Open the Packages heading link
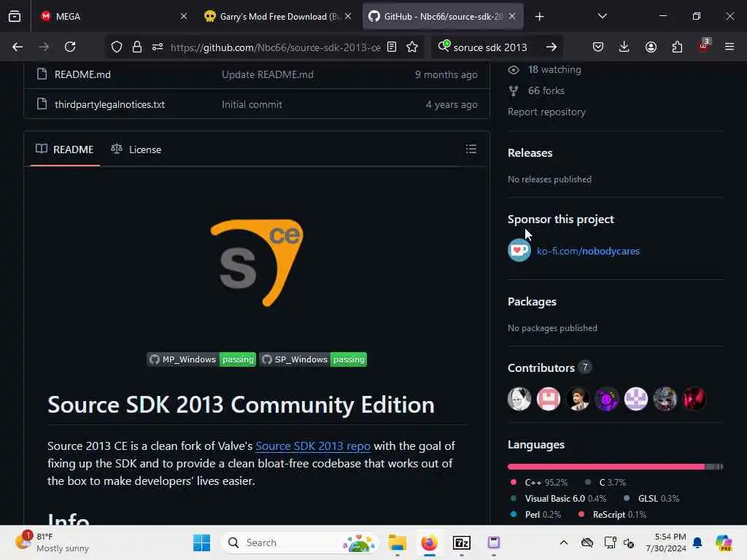 click(x=532, y=302)
